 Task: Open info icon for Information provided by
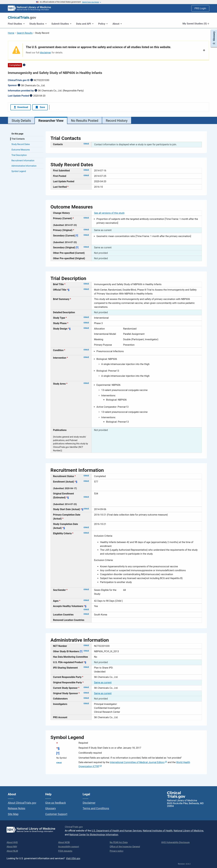[36, 90]
